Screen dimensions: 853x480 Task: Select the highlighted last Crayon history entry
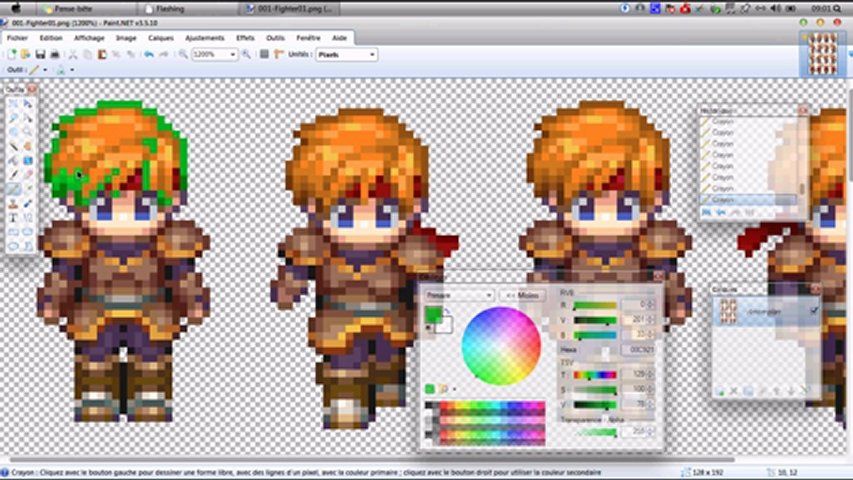(x=749, y=200)
